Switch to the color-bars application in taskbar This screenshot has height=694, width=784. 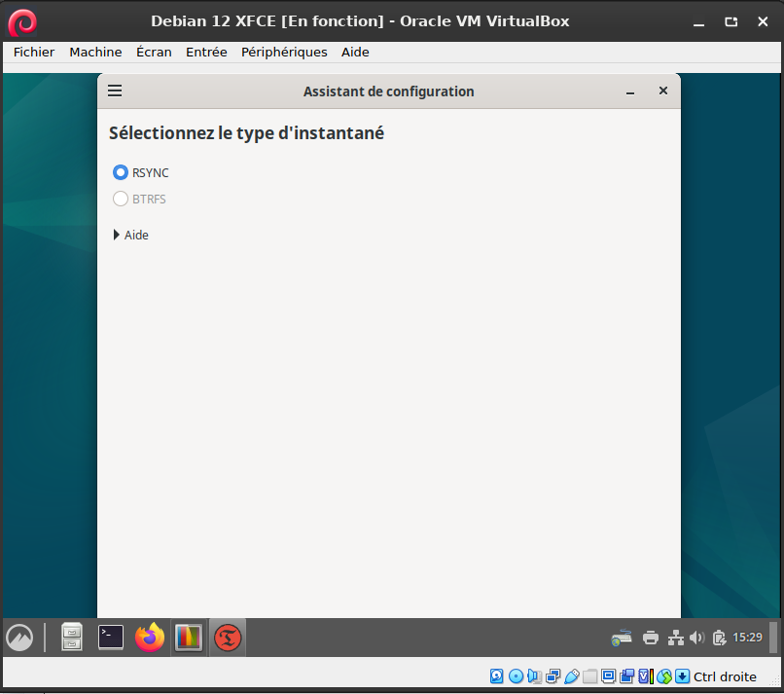click(189, 638)
